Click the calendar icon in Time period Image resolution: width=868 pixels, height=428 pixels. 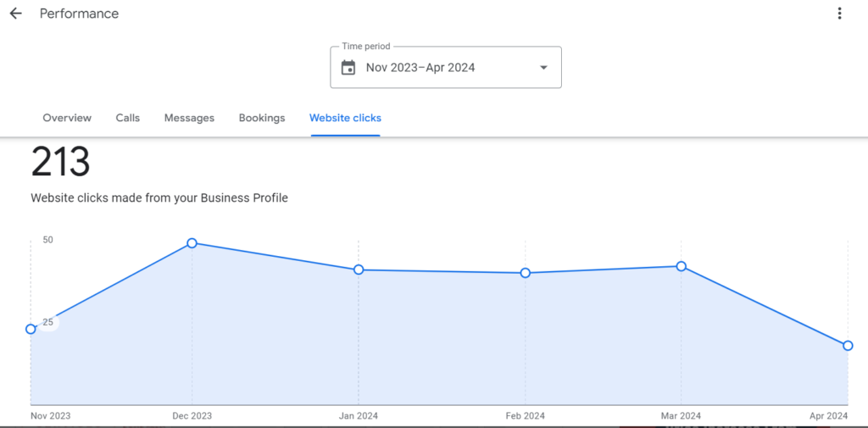(x=348, y=68)
